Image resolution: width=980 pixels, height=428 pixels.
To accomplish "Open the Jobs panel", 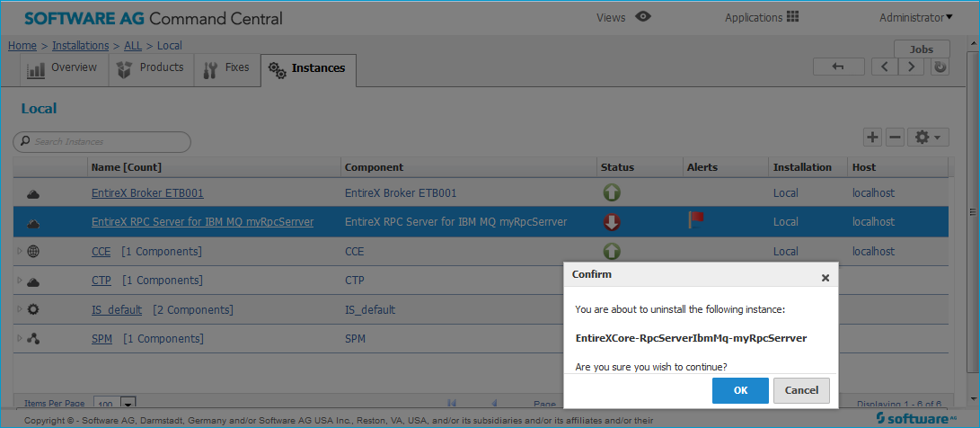I will coord(922,49).
